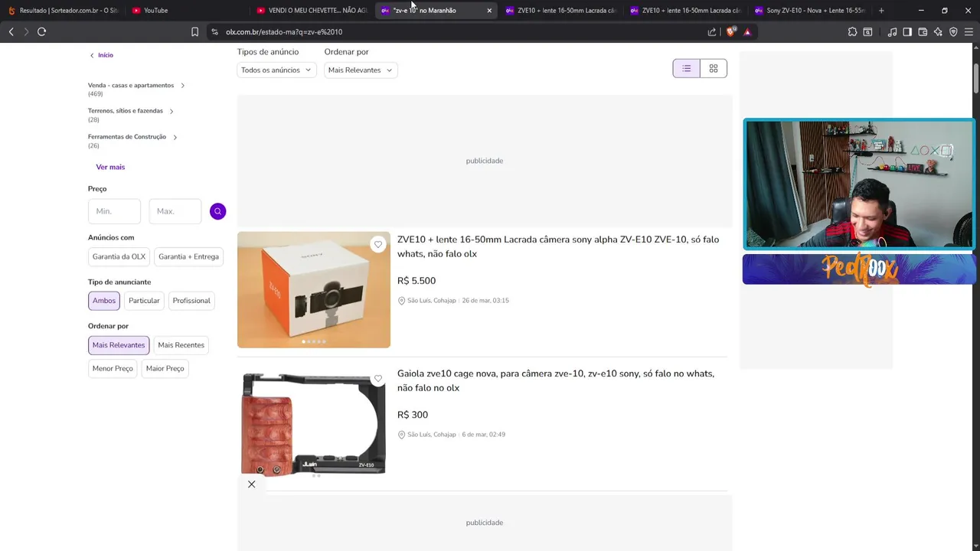This screenshot has width=980, height=551.
Task: Open the Brave Wallet icon
Action: point(923,31)
